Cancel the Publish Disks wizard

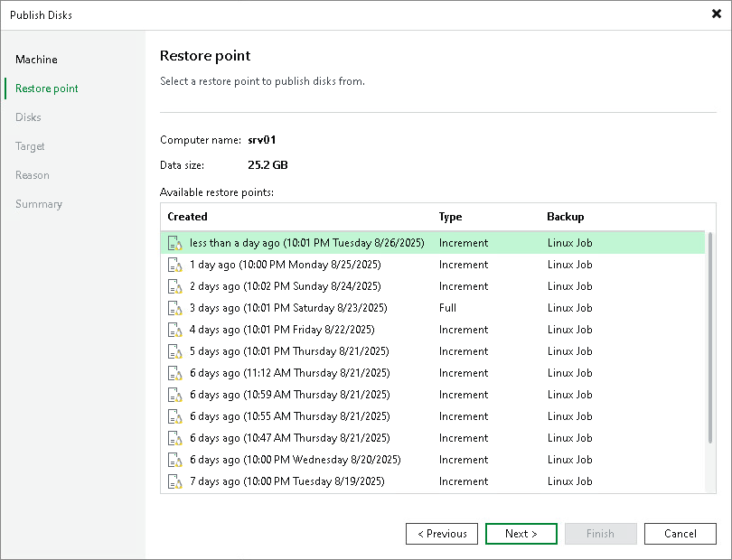[680, 534]
